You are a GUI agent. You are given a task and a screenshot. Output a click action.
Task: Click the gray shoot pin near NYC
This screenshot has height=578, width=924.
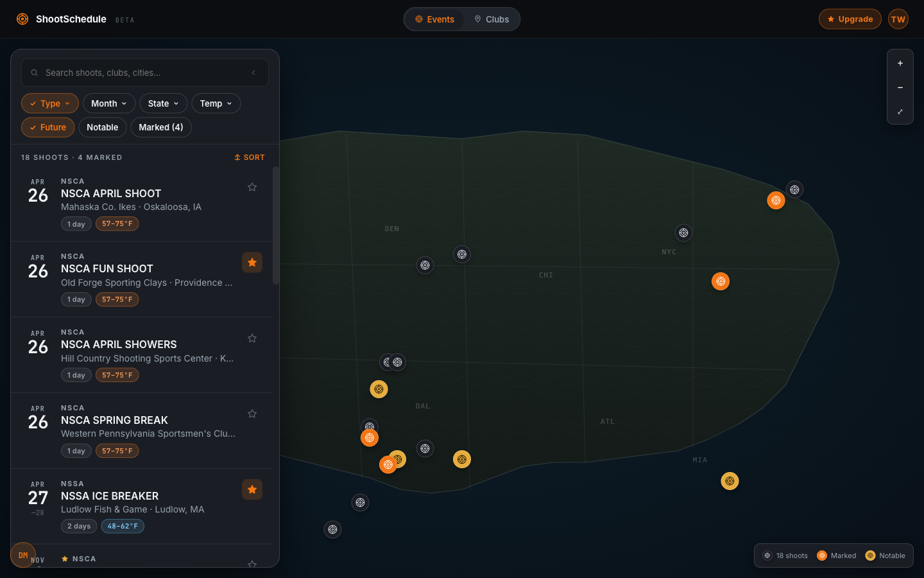pyautogui.click(x=683, y=232)
